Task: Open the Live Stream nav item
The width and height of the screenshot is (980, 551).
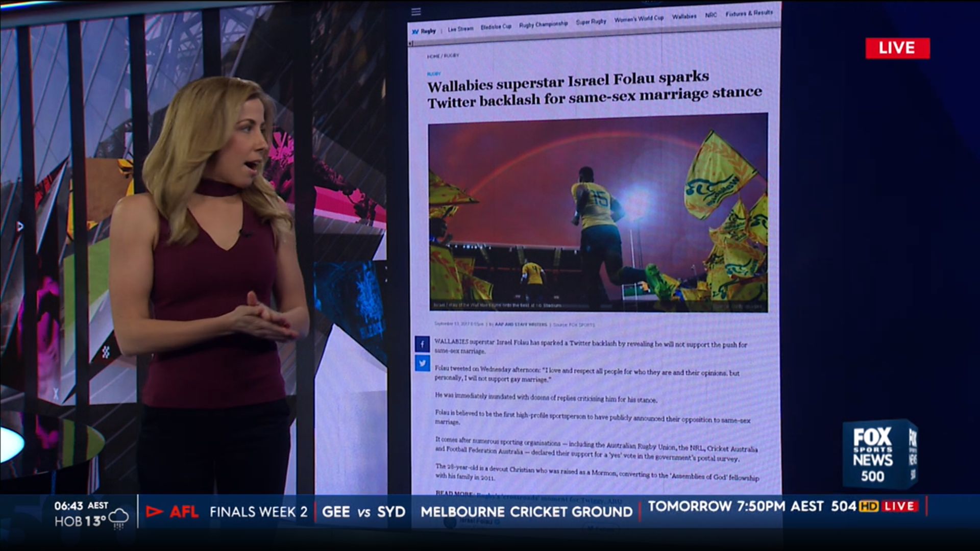Action: click(460, 29)
